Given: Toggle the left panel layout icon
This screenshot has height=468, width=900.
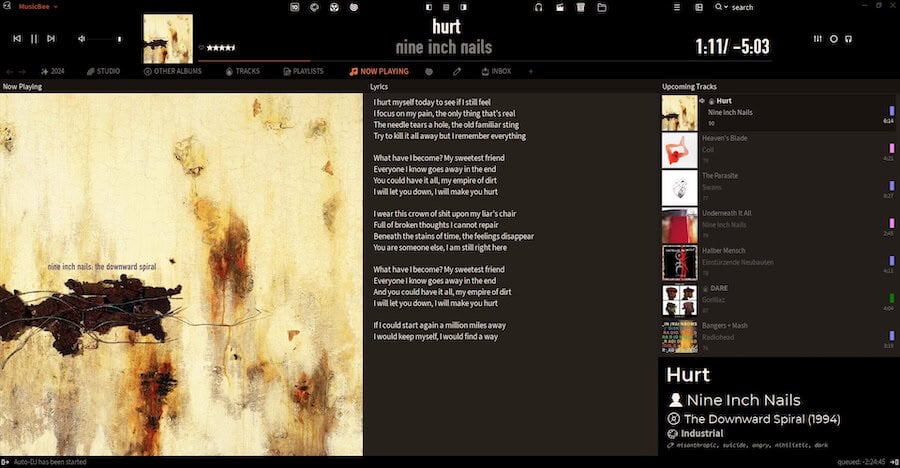Looking at the screenshot, I should click(429, 7).
